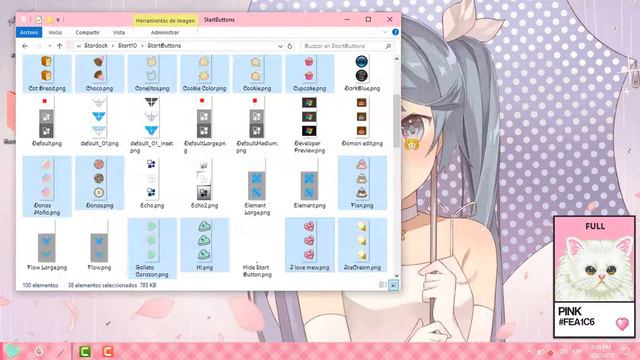Click the Herramientas de imagen contextual tab

[x=165, y=20]
